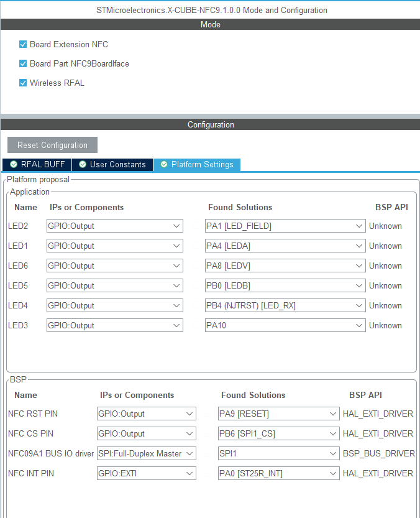Screen dimensions: 420x518
Task: Click NFC09A1 BUS IO driver label
Action: click(51, 453)
